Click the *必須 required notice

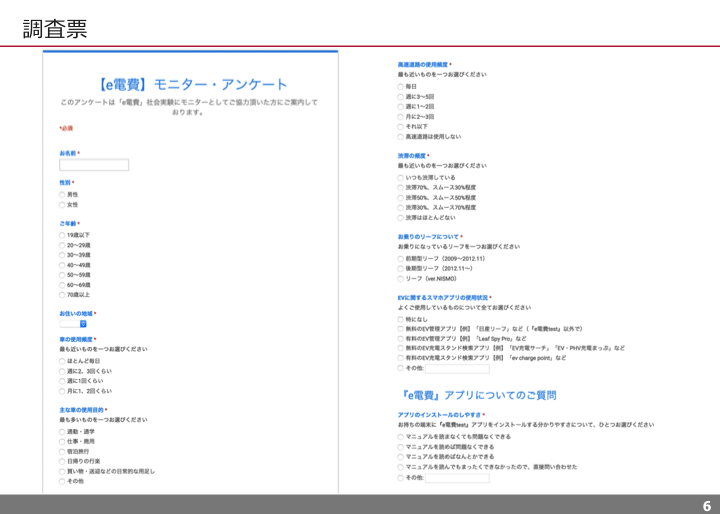[66, 128]
